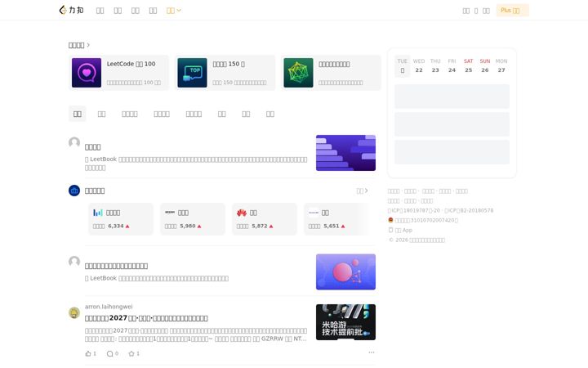588x368 pixels.
Task: Click the blue briefcase company section icon
Action: pyautogui.click(x=74, y=191)
